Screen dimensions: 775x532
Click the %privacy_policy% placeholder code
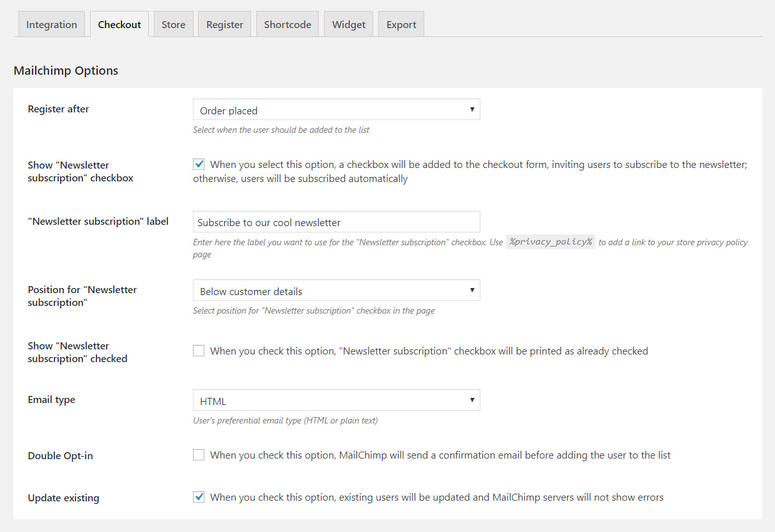[x=551, y=242]
